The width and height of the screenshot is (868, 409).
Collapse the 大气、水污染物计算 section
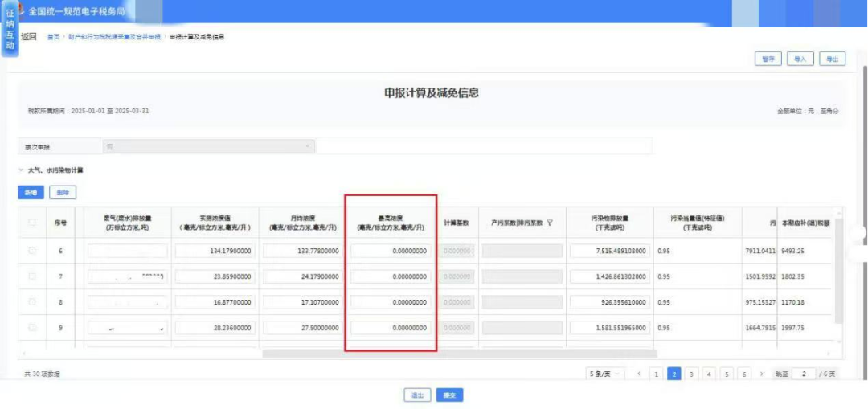[21, 170]
